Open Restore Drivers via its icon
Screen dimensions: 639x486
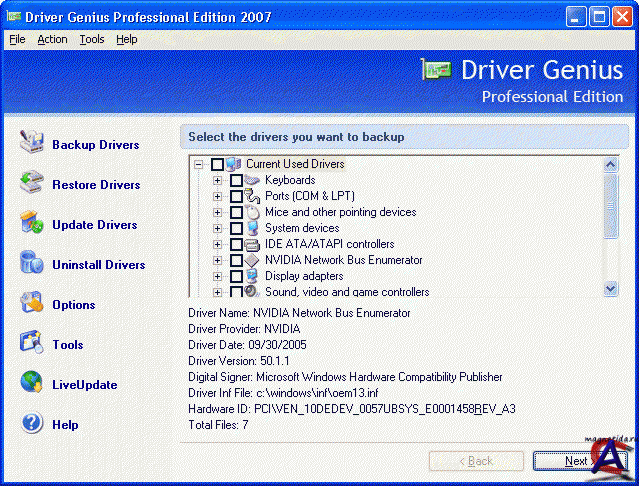[31, 184]
